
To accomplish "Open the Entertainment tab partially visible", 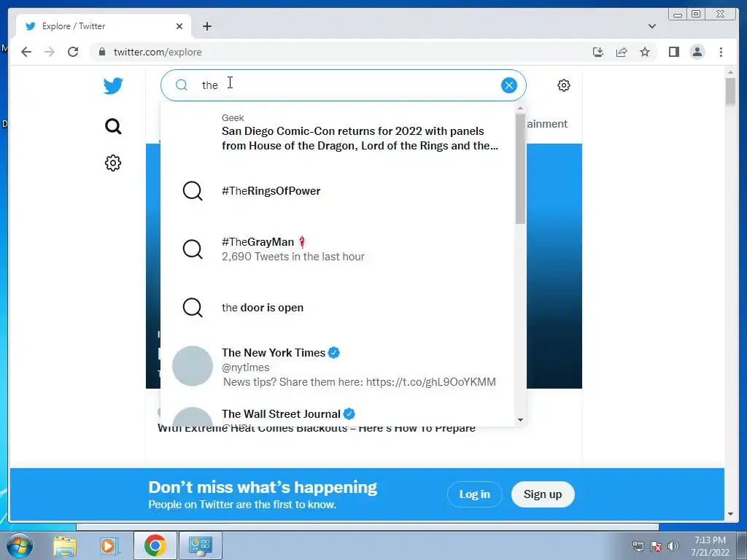I will (x=547, y=124).
